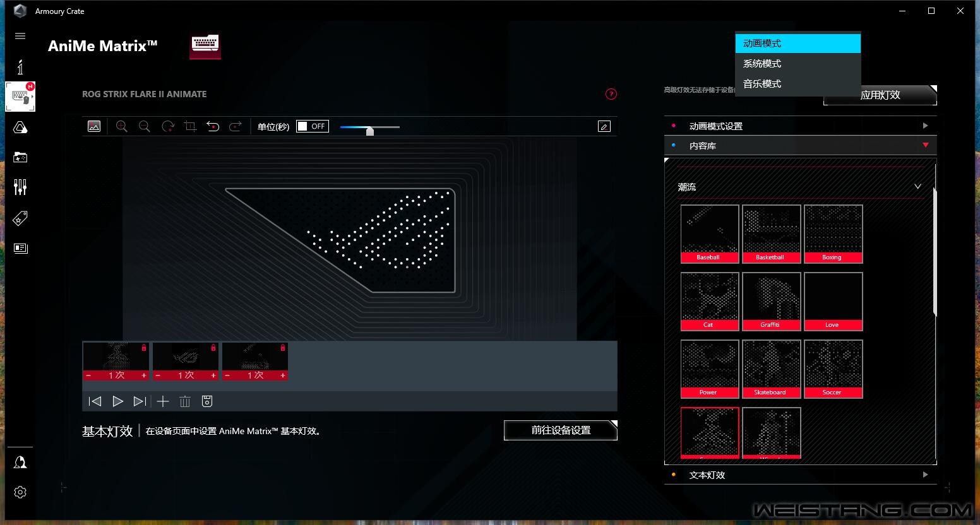
Task: Save the animation with the disk icon
Action: pyautogui.click(x=207, y=401)
